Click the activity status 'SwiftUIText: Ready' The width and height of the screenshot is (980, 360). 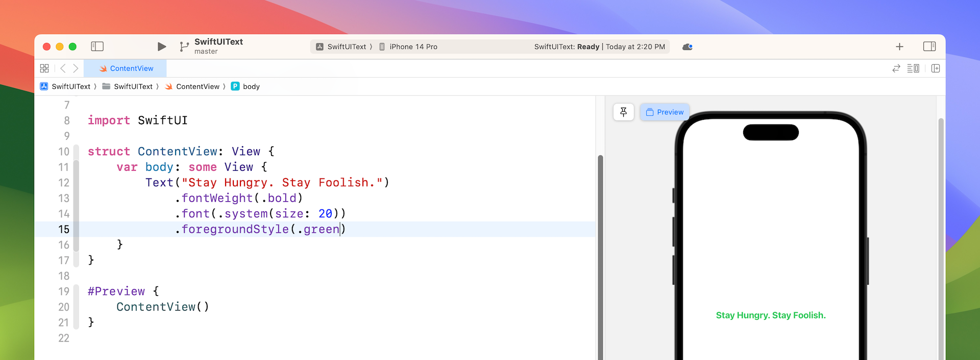(567, 46)
